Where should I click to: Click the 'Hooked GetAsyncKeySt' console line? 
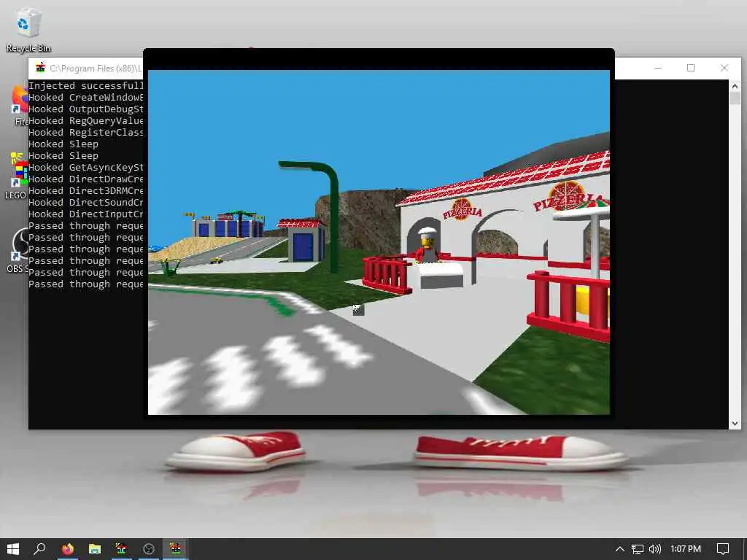(x=86, y=167)
